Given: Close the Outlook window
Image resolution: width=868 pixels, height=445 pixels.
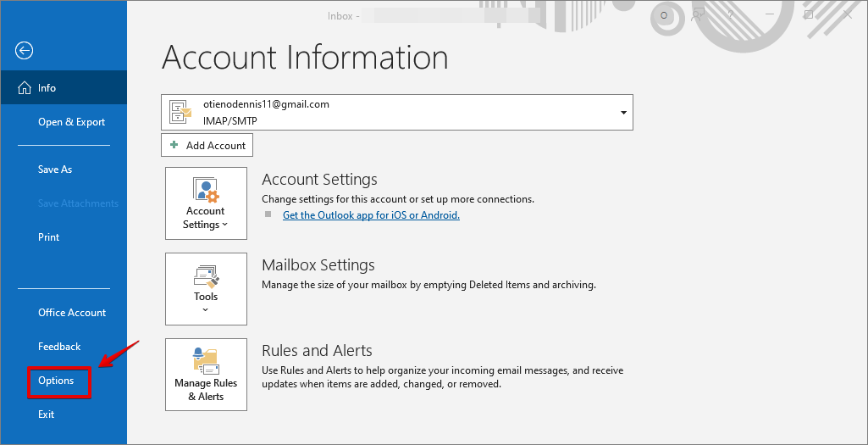Looking at the screenshot, I should pyautogui.click(x=848, y=15).
